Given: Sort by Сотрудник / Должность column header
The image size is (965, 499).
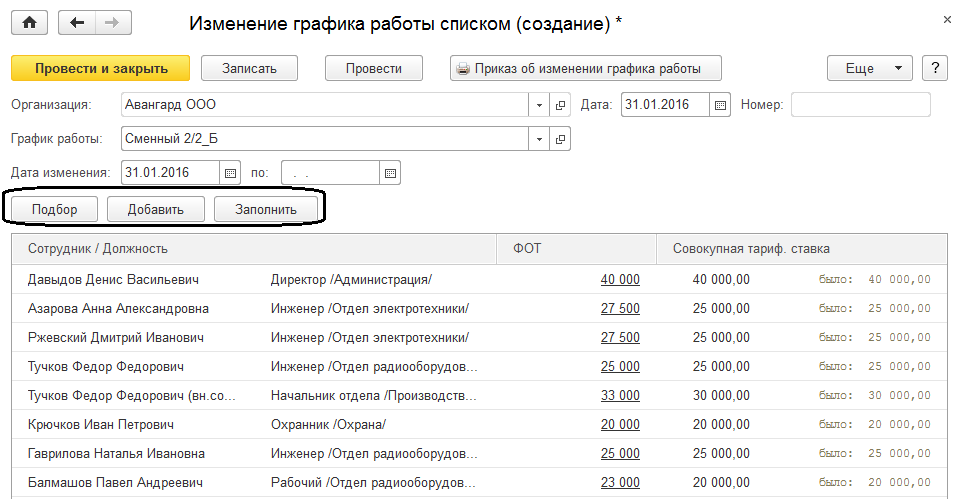Looking at the screenshot, I should (x=254, y=249).
